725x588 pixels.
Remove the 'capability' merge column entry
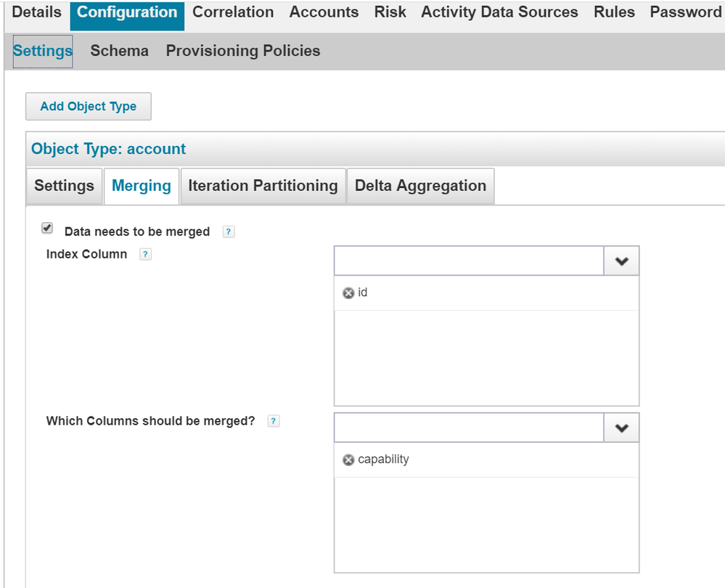pyautogui.click(x=348, y=460)
